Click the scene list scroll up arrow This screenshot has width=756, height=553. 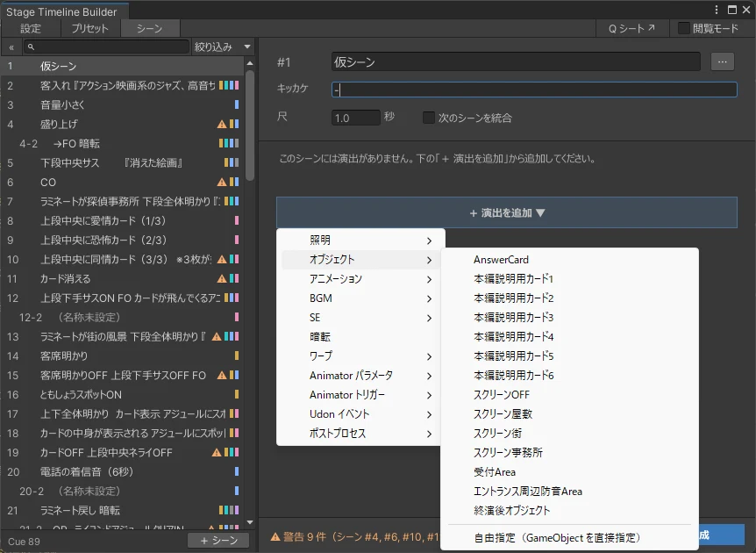pyautogui.click(x=250, y=63)
